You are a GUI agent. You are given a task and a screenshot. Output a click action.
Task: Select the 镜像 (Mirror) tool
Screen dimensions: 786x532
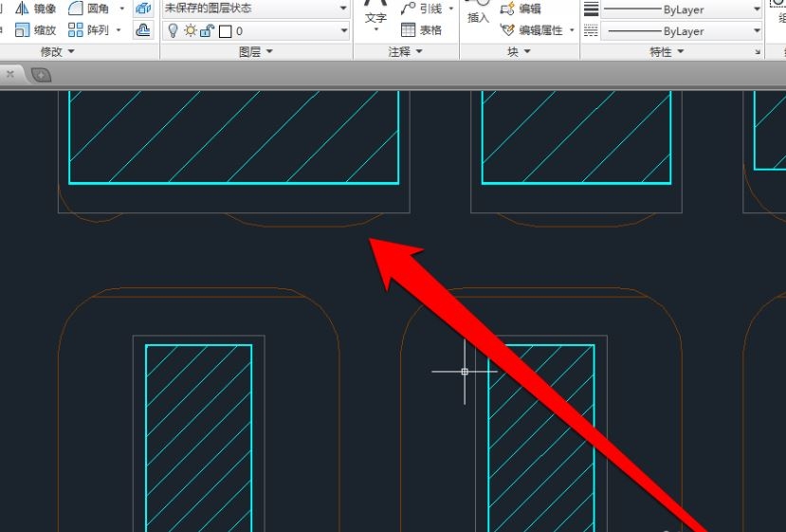35,9
